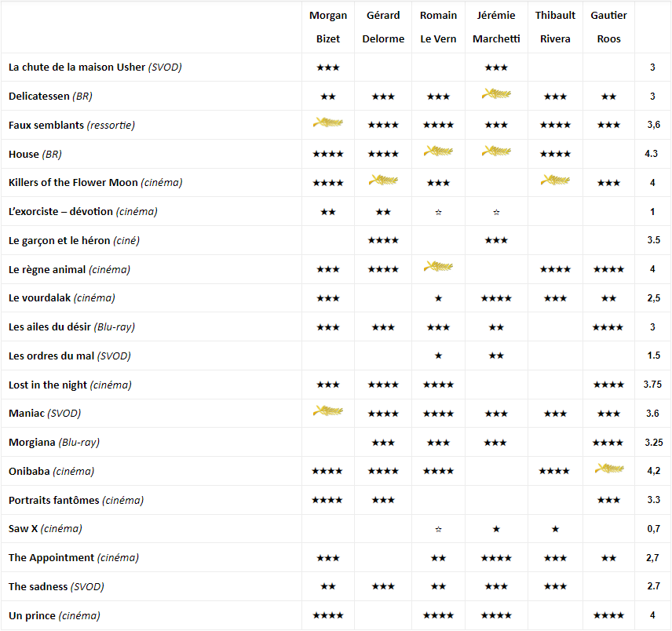Click the Thibault Rivera column header

point(555,27)
